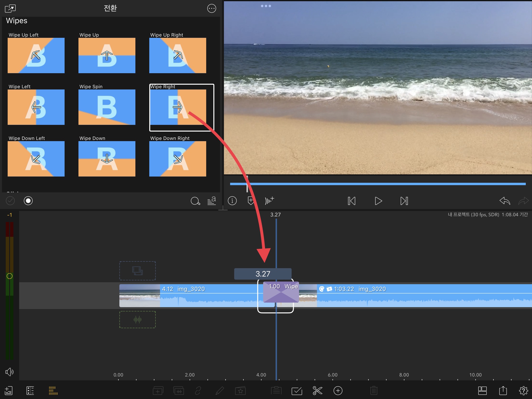
Task: Click the undo arrow icon
Action: 504,201
